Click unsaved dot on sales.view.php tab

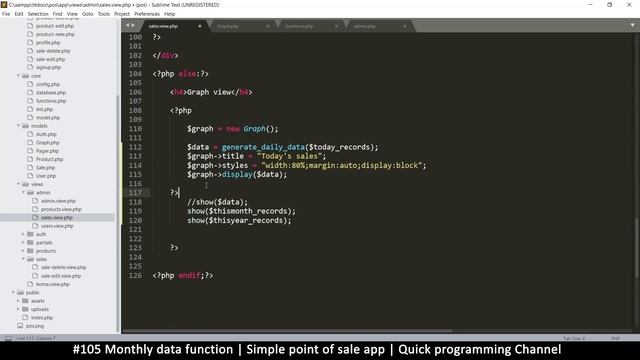(200, 26)
